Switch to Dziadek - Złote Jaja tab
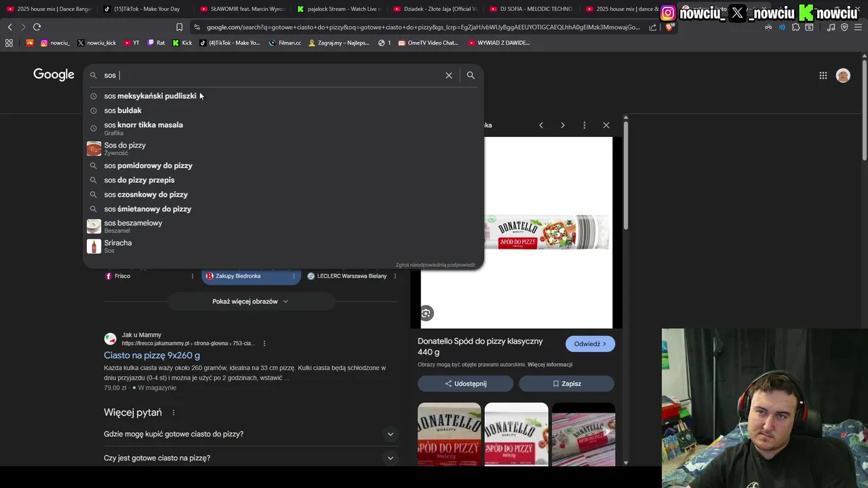The image size is (868, 488). coord(435,9)
